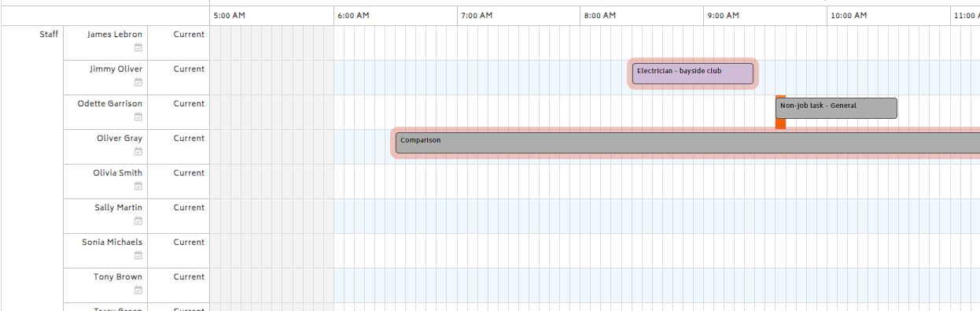Select staff member Tony Brown
The image size is (980, 311).
(118, 277)
